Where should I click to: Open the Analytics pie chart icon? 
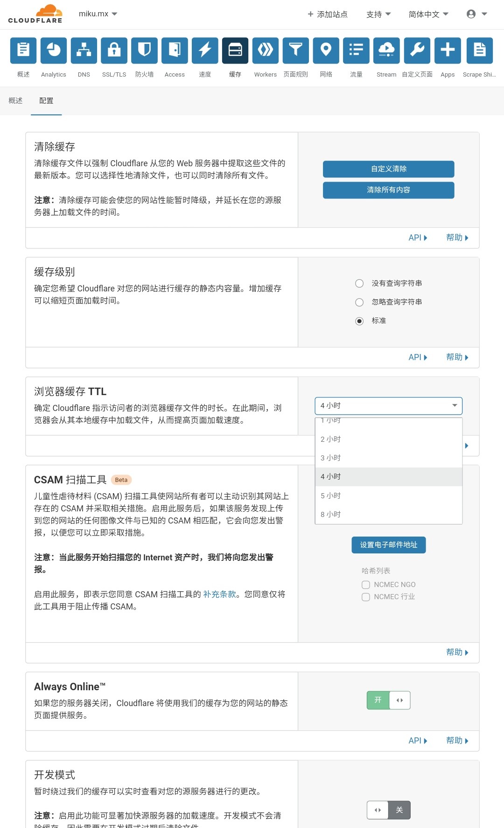[x=54, y=50]
